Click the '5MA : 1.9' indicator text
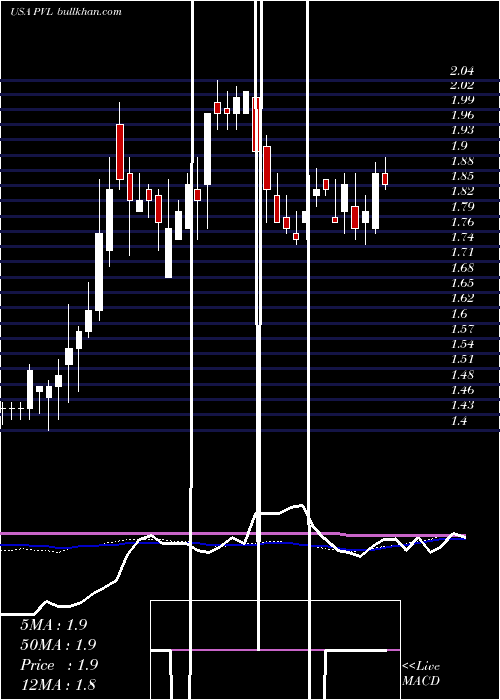This screenshot has height=700, width=500. (54, 625)
